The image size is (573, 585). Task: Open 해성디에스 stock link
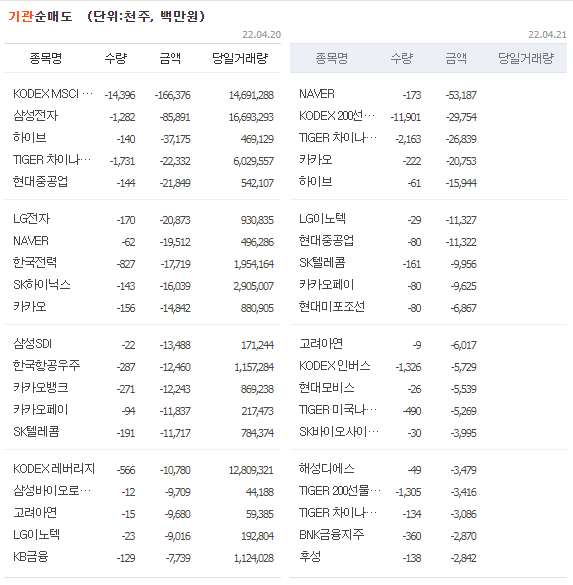pyautogui.click(x=327, y=469)
